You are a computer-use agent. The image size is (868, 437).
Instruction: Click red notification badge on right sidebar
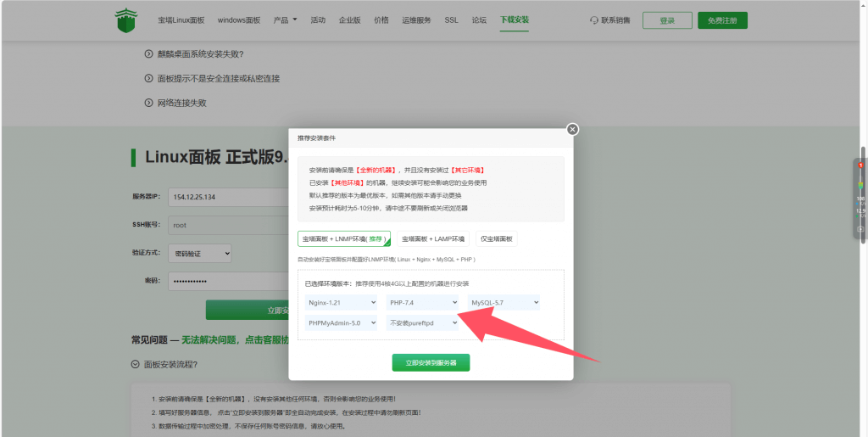click(x=860, y=165)
